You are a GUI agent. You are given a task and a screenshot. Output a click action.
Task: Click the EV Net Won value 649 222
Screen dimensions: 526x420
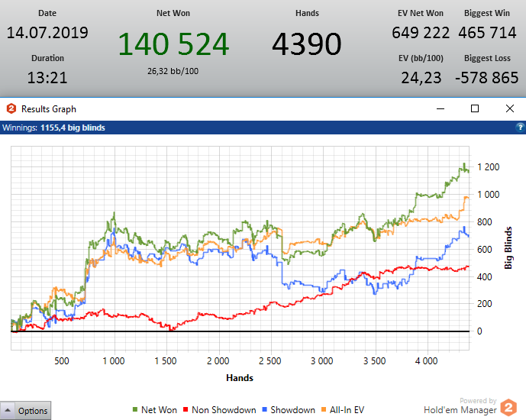pyautogui.click(x=421, y=33)
